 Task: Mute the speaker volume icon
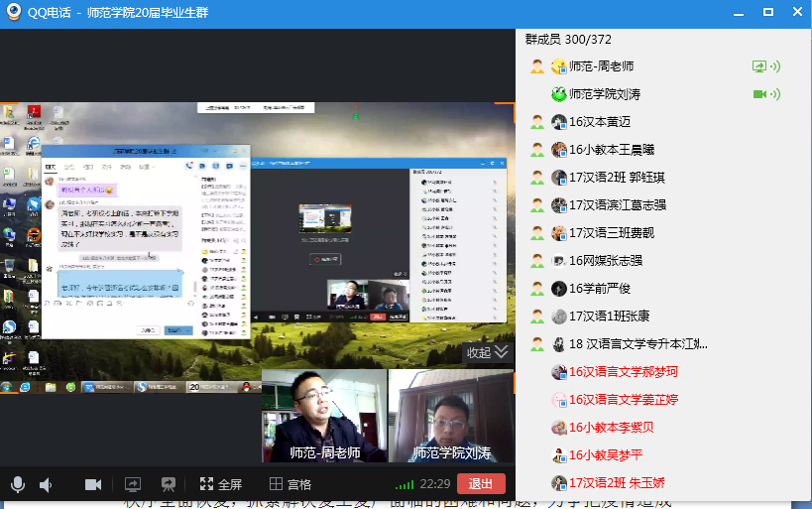tap(46, 485)
